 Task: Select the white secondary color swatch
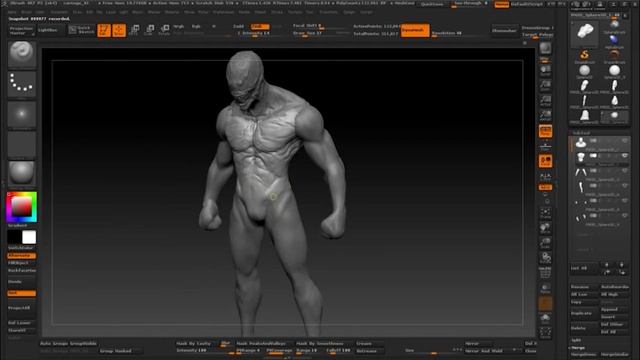[29, 237]
